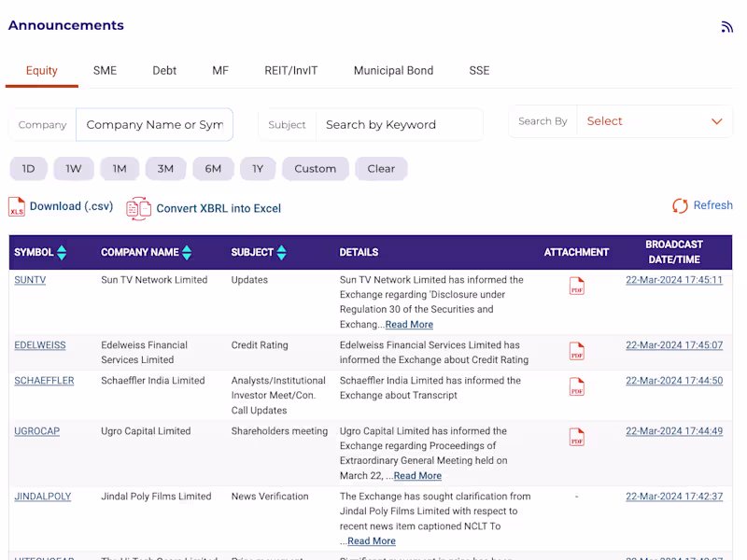This screenshot has width=747, height=560.
Task: Click the Announcements page heading
Action: pyautogui.click(x=66, y=25)
